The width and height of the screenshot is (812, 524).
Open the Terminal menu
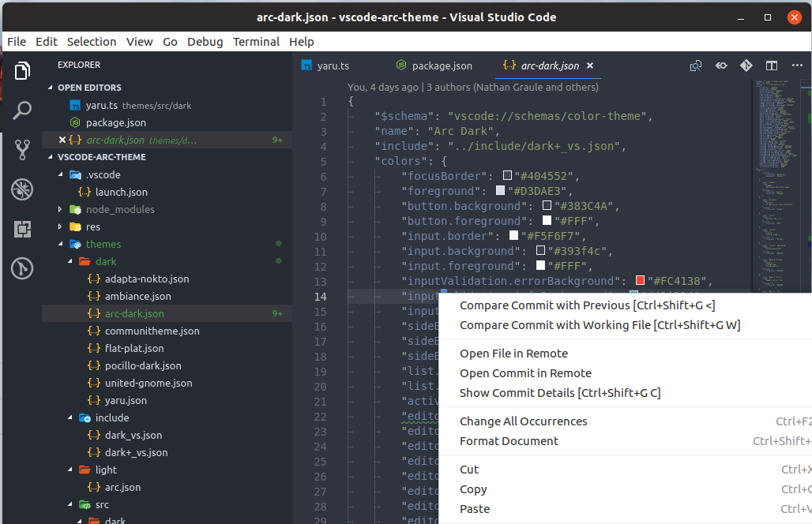pyautogui.click(x=256, y=41)
